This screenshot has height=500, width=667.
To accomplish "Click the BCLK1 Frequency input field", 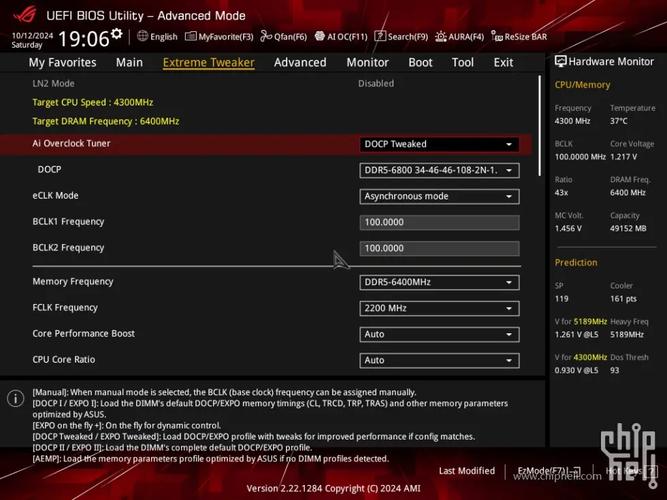I will click(439, 222).
